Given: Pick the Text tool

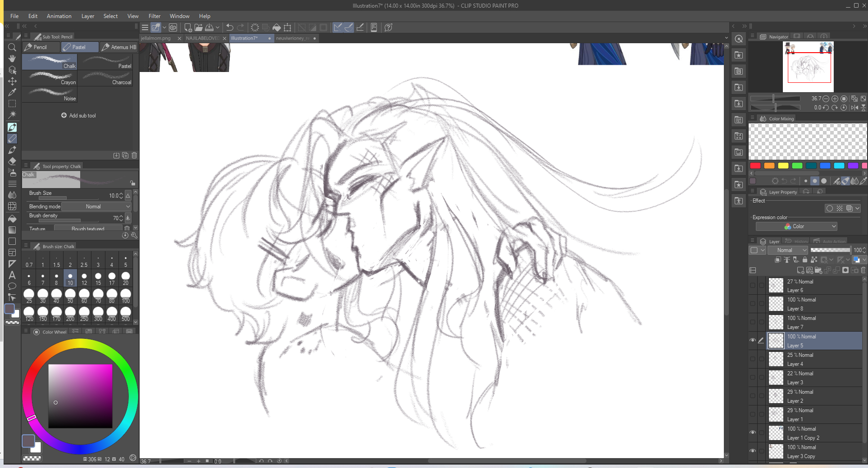Looking at the screenshot, I should click(x=12, y=275).
